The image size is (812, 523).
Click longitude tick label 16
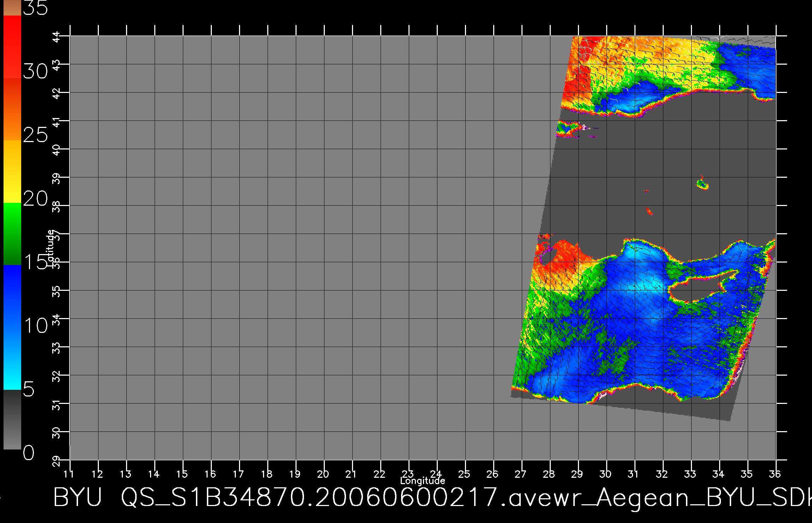210,474
